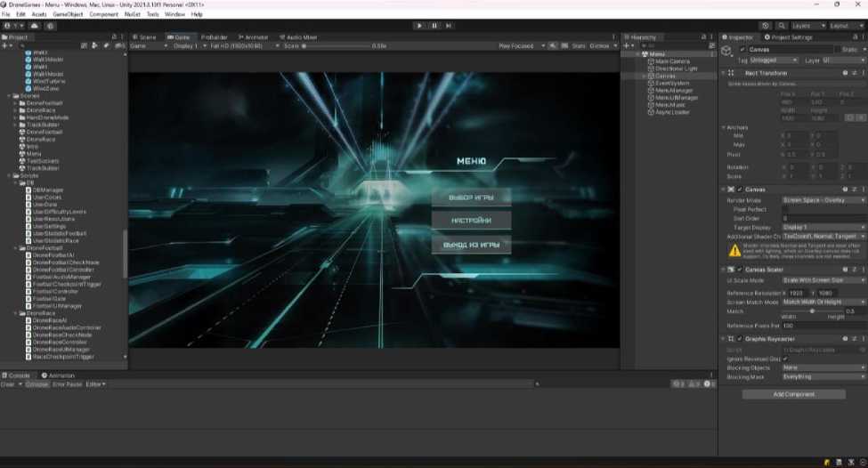Screen dimensions: 868x468
Task: Toggle mute audio icon in Game view
Action: click(553, 45)
